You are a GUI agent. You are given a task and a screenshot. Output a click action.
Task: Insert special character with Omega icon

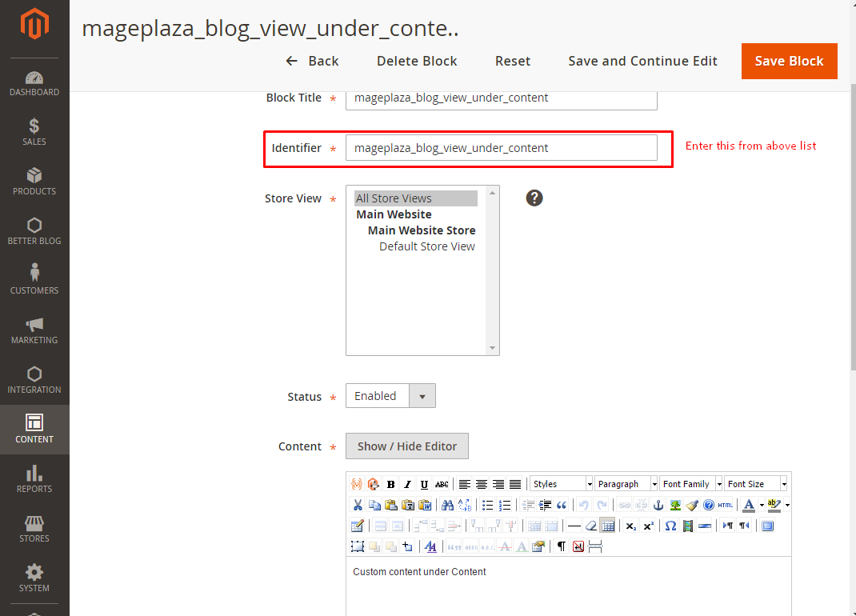point(670,526)
